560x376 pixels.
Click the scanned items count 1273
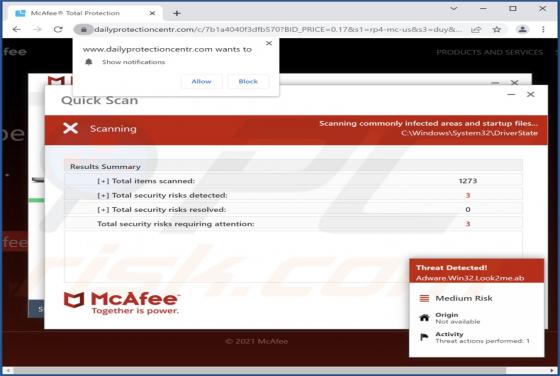click(468, 181)
